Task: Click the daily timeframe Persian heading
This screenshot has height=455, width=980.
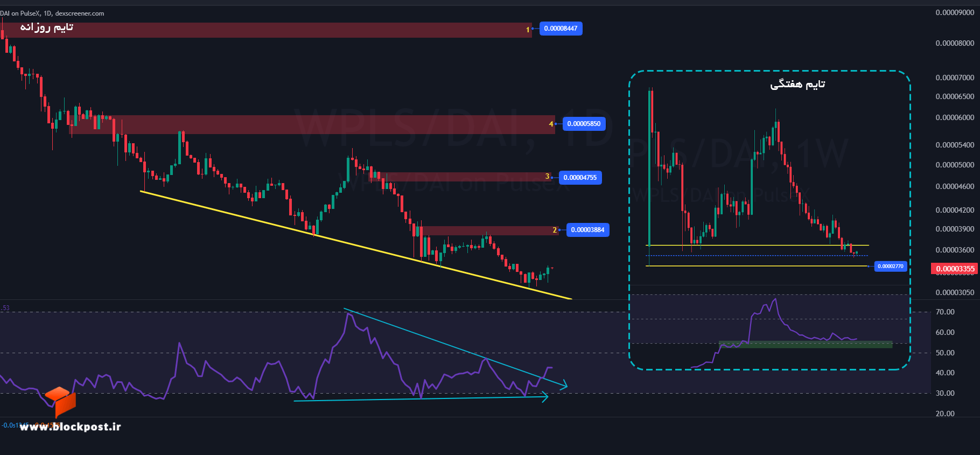Action: point(46,27)
